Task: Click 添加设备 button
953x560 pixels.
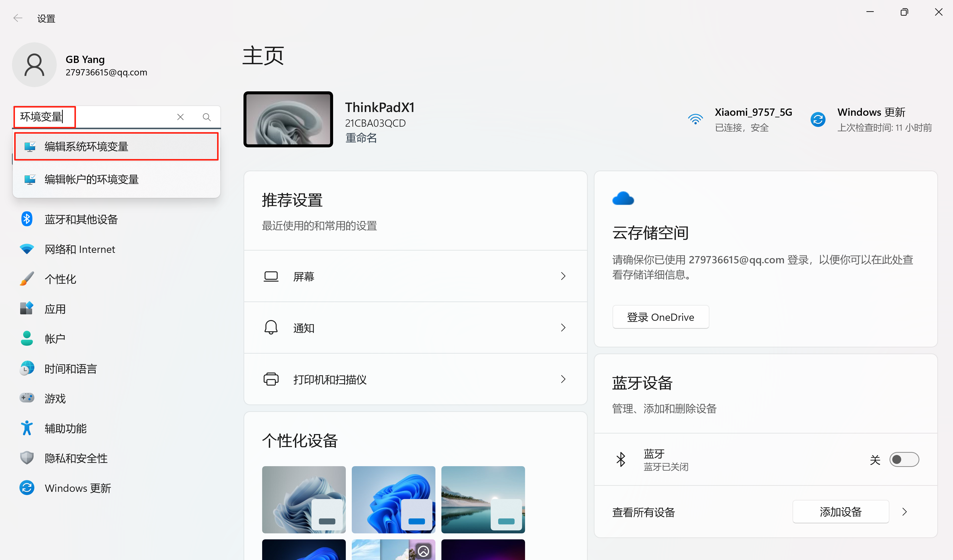Action: 840,512
